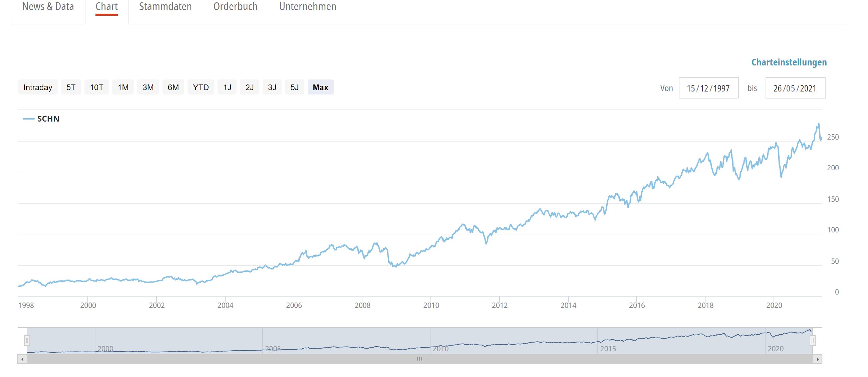Screen dimensions: 868x377
Task: Select the 1M range button
Action: click(123, 87)
